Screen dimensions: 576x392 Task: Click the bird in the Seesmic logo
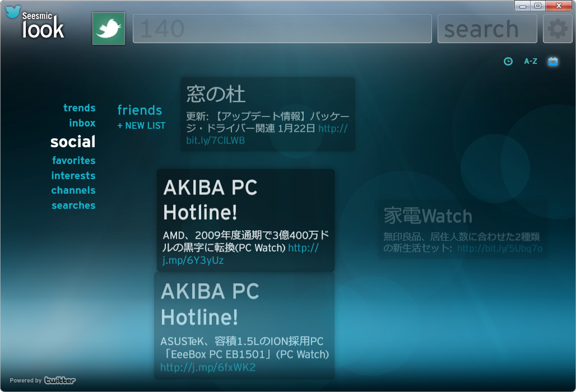12,12
